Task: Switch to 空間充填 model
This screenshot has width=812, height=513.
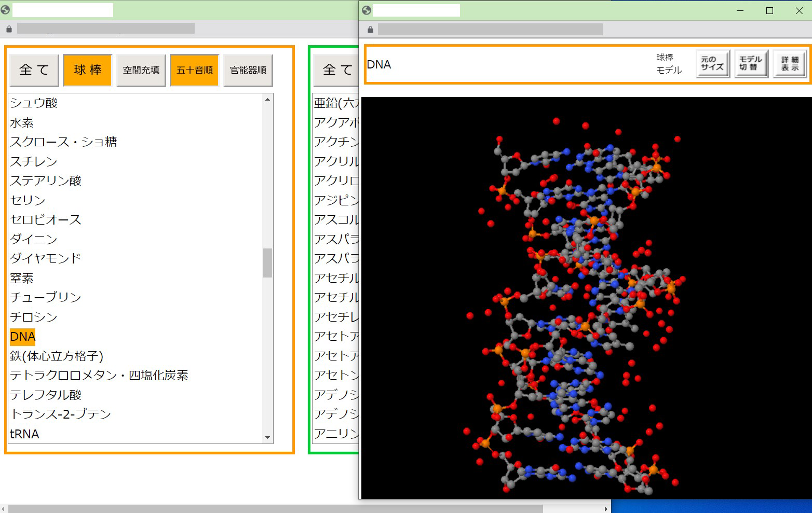Action: pyautogui.click(x=141, y=70)
